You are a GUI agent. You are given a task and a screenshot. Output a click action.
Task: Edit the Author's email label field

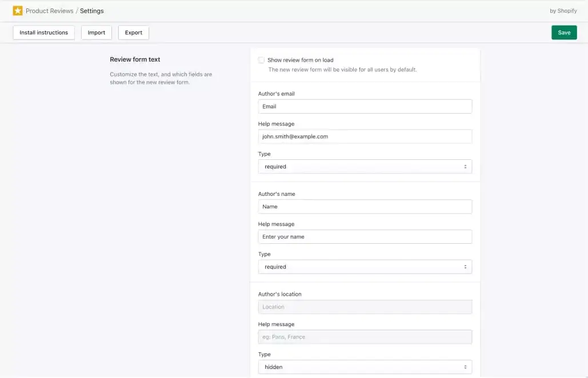click(365, 106)
